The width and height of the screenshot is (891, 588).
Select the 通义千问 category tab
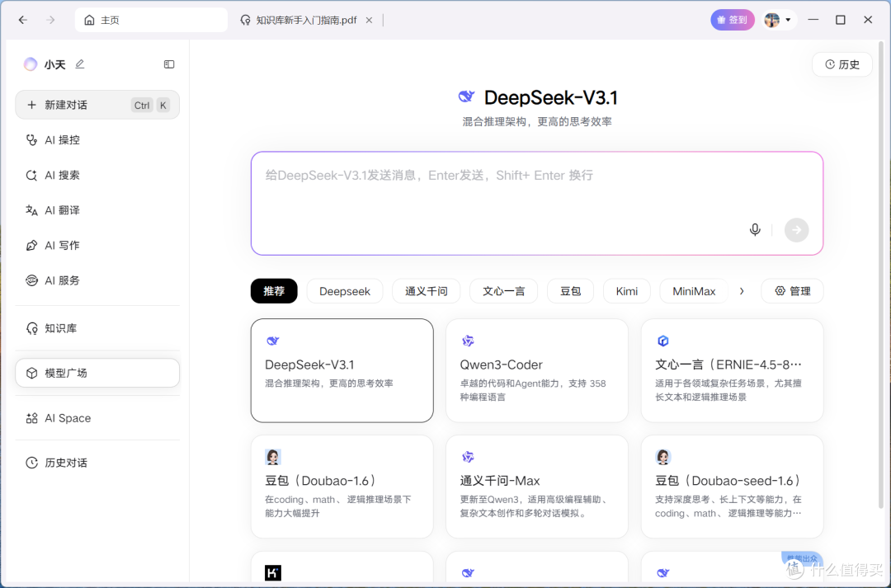[427, 291]
